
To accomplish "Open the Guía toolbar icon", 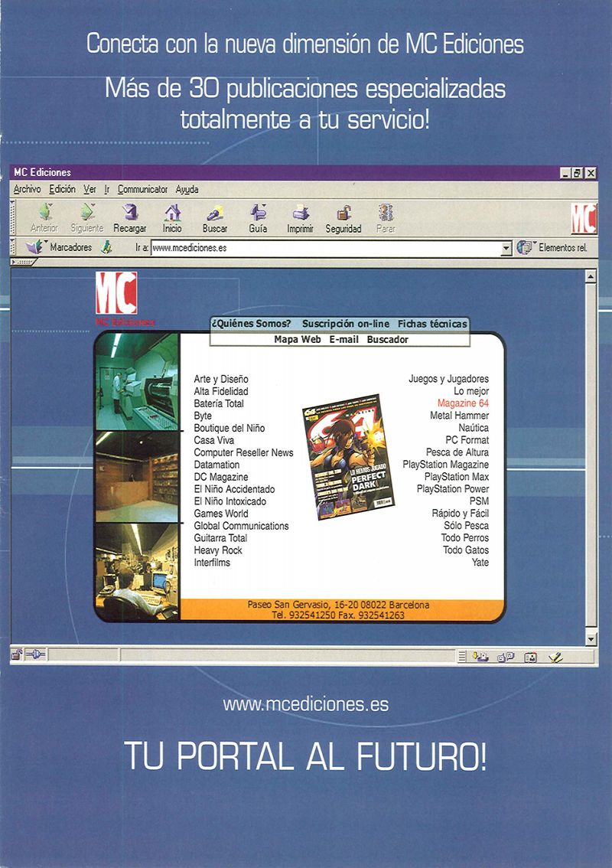I will tap(258, 212).
